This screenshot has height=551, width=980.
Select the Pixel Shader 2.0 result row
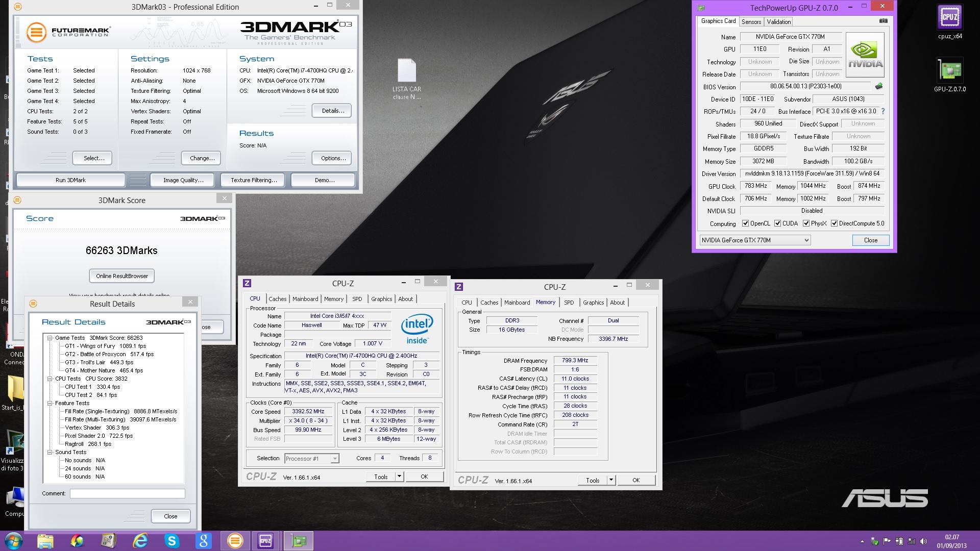[x=99, y=436]
